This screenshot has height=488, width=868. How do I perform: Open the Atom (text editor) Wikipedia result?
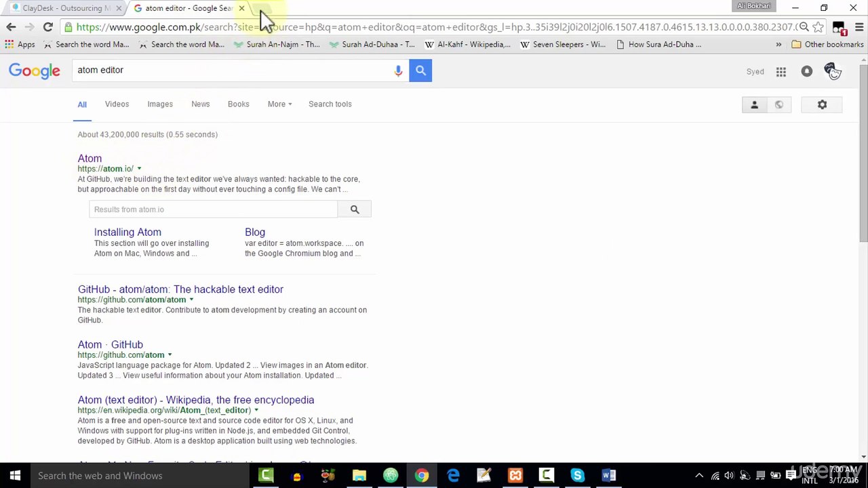(x=196, y=400)
